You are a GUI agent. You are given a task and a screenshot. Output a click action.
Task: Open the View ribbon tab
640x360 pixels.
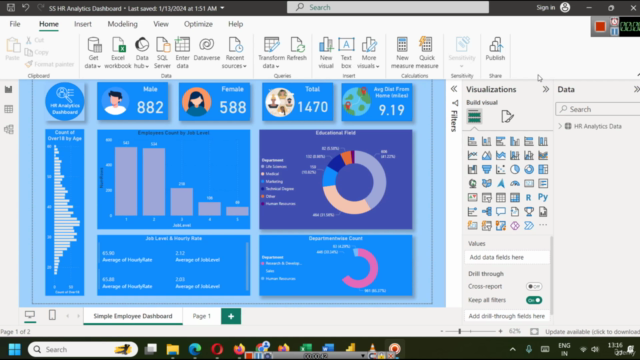(161, 24)
